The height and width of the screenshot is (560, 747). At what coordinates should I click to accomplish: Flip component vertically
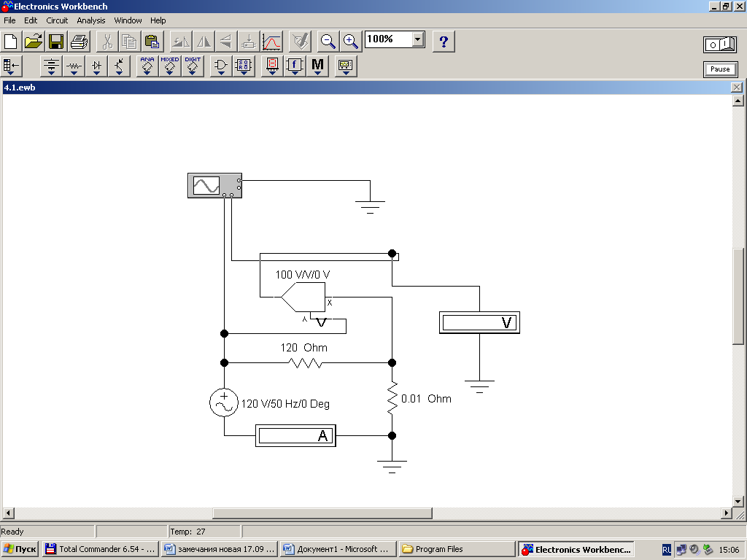click(x=226, y=42)
